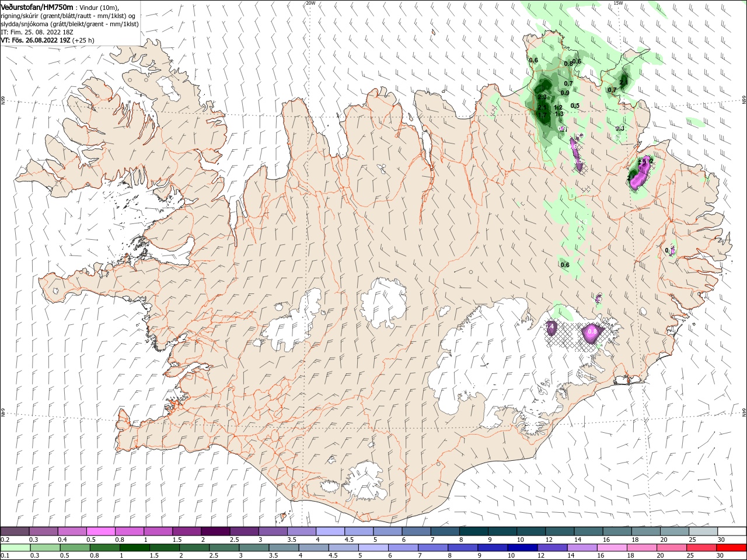Click the bottom-row blue swatch labeled 7
Viewport: 747px width, 560px height.
pos(433,548)
